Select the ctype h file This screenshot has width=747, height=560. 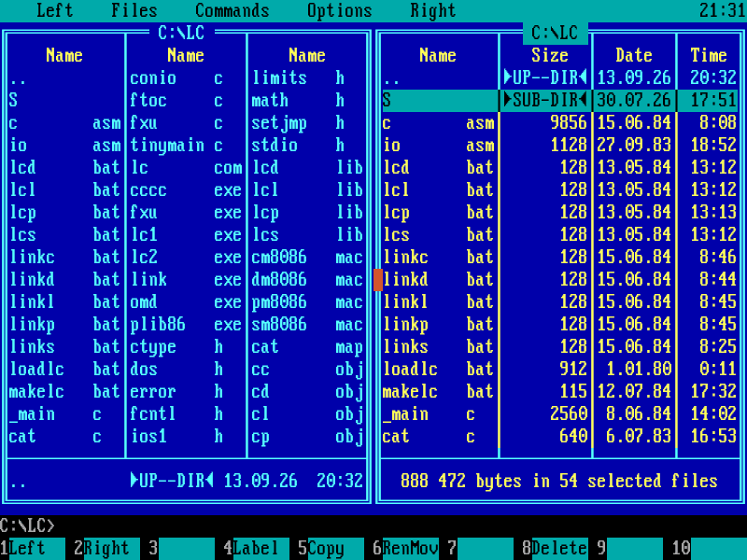click(186, 346)
